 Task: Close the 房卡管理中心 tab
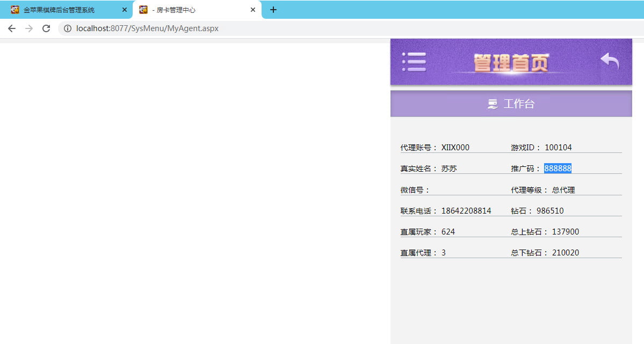(253, 10)
